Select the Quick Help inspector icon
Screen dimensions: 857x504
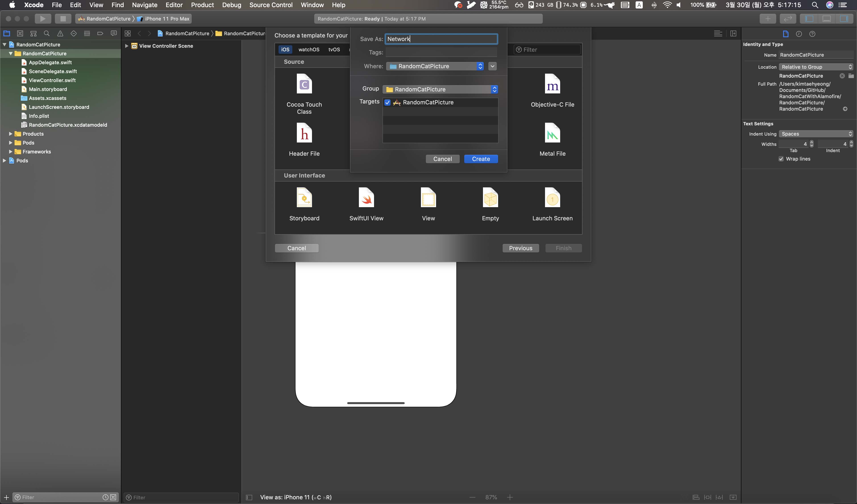(x=812, y=34)
